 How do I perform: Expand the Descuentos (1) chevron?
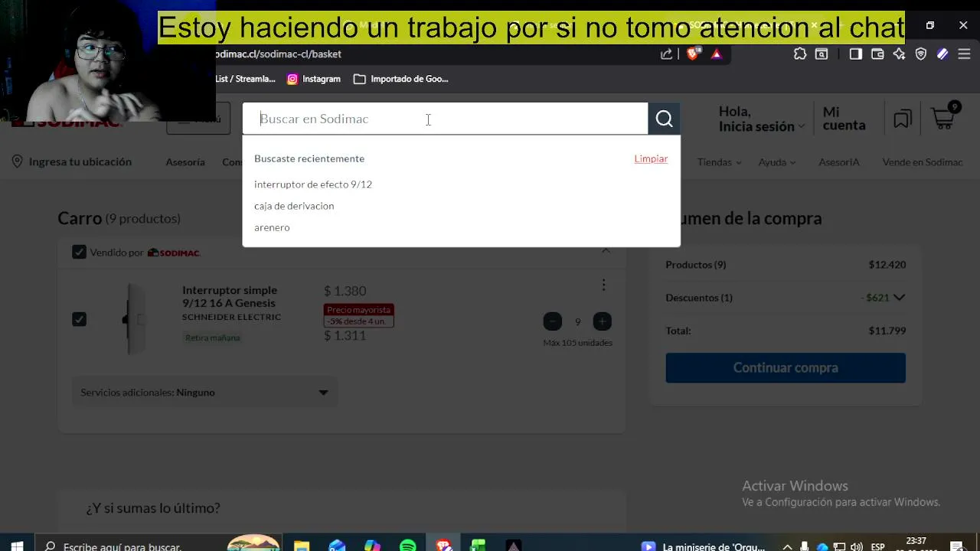tap(899, 298)
